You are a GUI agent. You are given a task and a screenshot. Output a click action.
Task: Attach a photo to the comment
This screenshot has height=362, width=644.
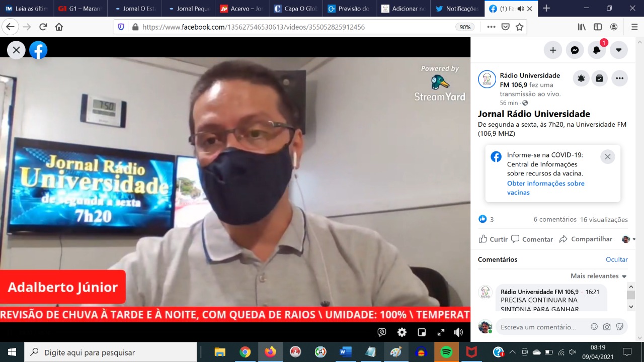coord(607,327)
